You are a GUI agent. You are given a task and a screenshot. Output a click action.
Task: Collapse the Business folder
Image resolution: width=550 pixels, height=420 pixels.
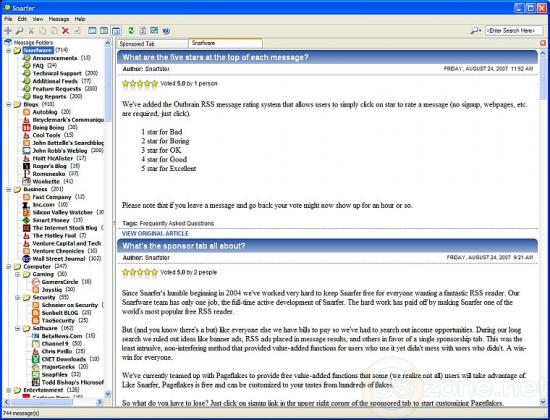(8, 189)
